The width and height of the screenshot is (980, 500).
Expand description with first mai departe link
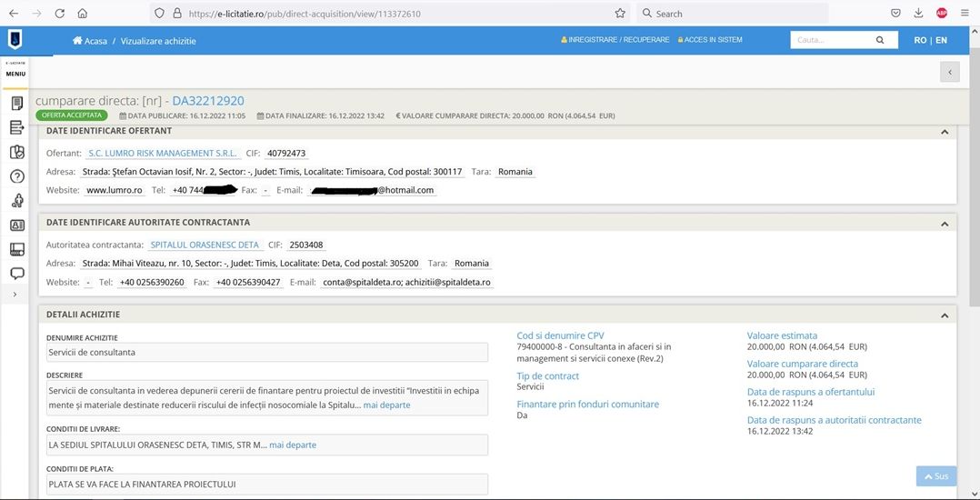coord(387,405)
